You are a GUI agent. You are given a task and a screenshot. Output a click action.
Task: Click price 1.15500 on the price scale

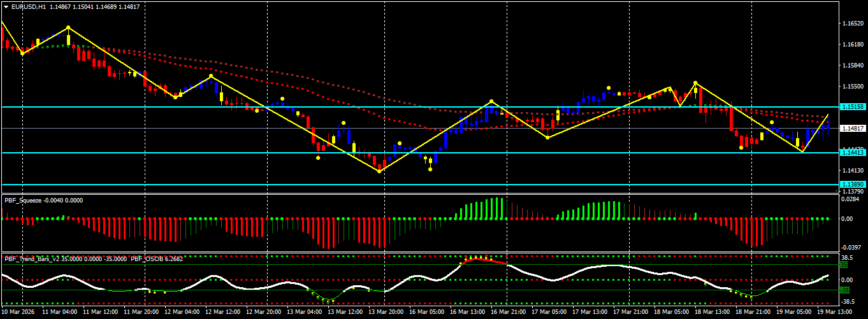(x=853, y=86)
